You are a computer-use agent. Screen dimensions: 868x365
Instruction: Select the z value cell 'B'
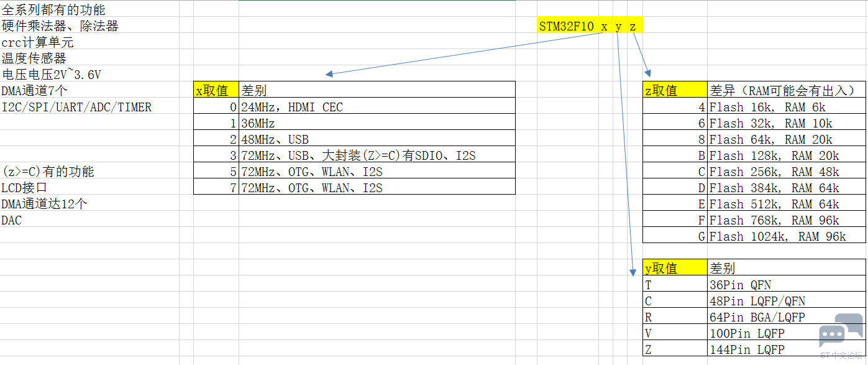pyautogui.click(x=675, y=155)
